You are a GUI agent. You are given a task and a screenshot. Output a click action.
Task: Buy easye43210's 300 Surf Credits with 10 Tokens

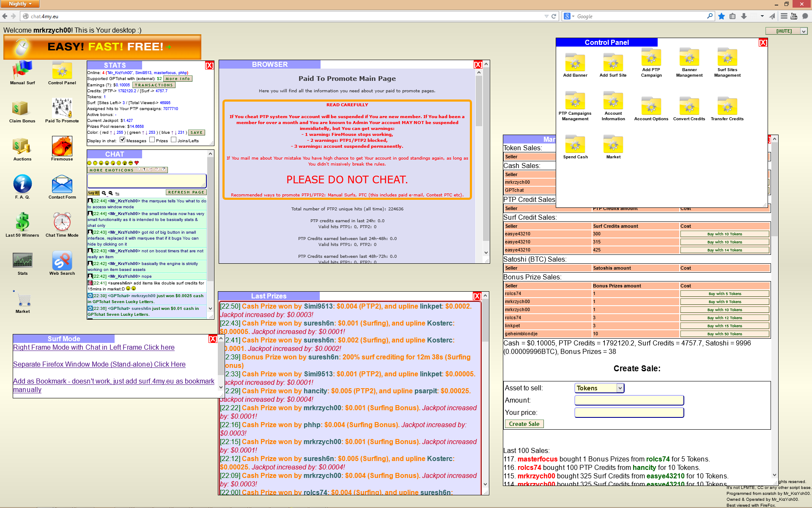(724, 234)
